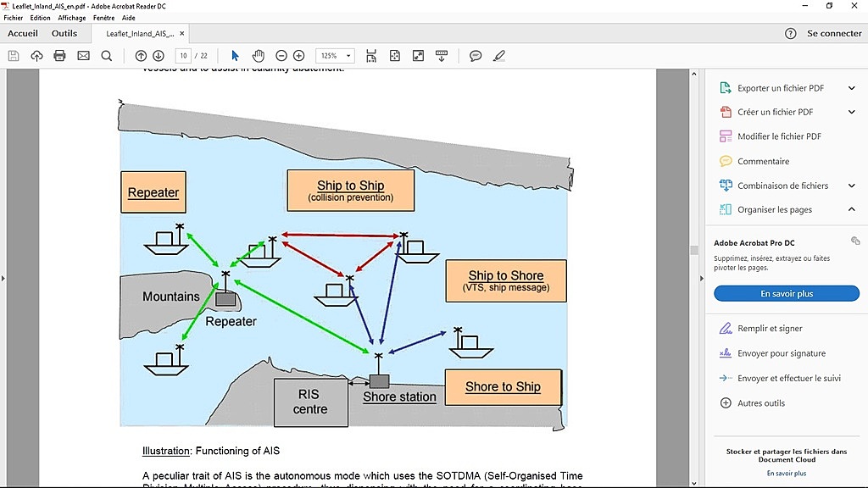Click the Autres outils plus icon
This screenshot has height=488, width=868.
click(x=726, y=402)
